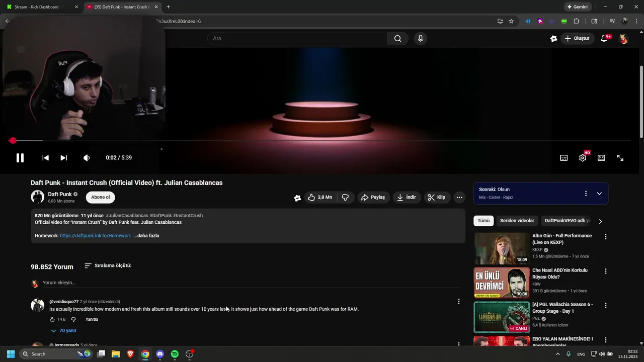Screen dimensions: 644x362
Task: Expand the 'Sonraki: Olsun' playlist panel
Action: [599, 194]
